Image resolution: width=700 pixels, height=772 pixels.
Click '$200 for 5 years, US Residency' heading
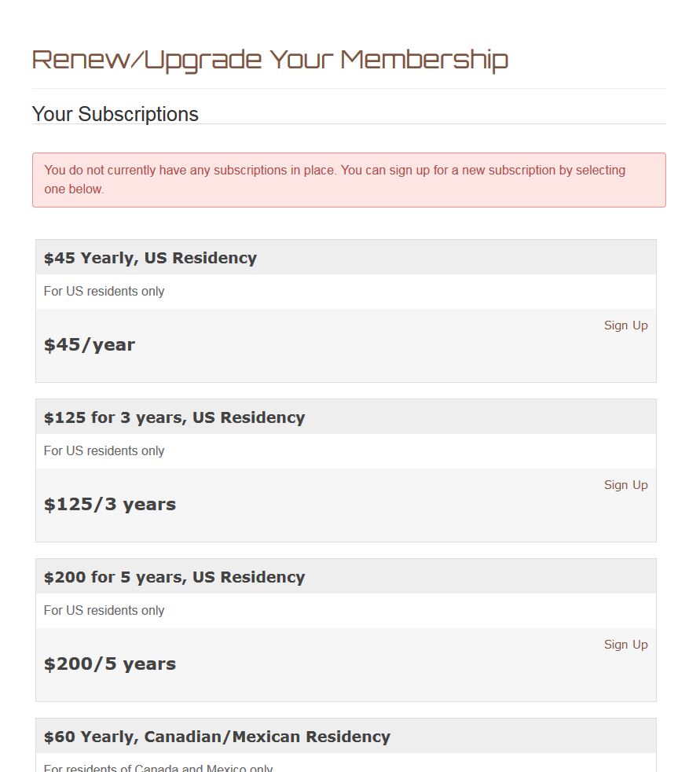click(174, 577)
